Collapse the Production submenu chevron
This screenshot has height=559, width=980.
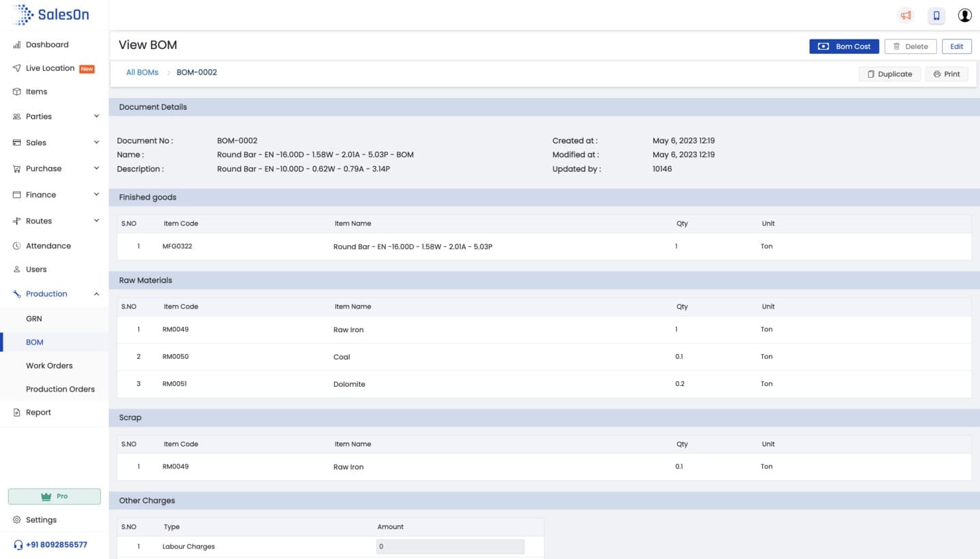point(97,294)
